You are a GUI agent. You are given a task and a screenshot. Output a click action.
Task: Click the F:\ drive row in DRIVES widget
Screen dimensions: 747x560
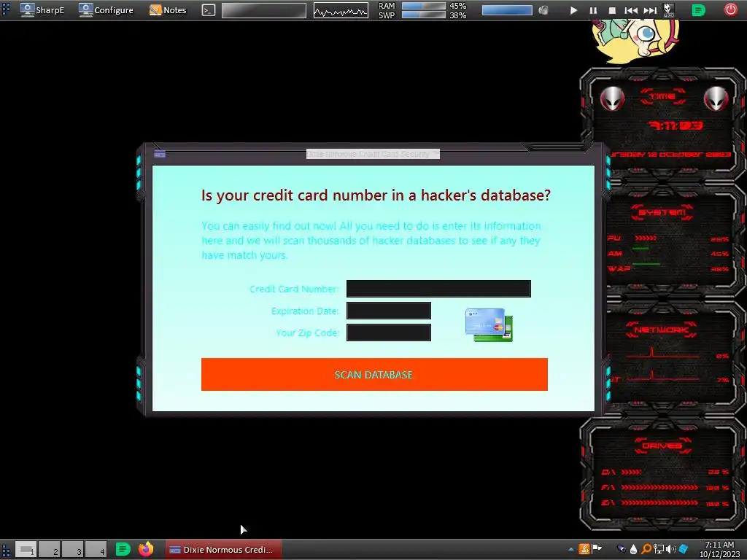coord(665,488)
